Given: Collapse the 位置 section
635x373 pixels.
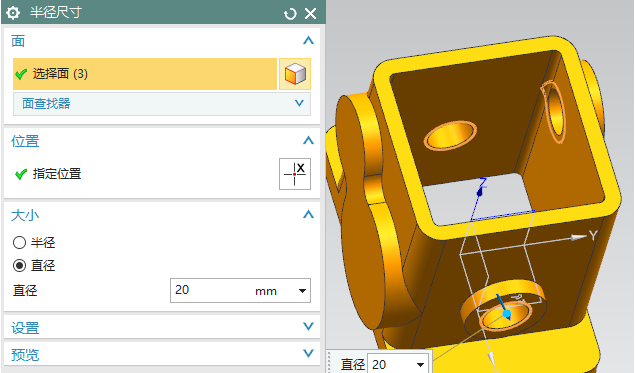Looking at the screenshot, I should pos(308,141).
